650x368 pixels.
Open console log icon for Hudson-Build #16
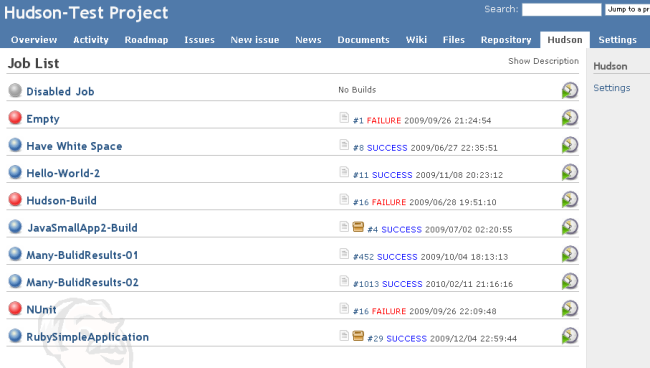point(344,199)
